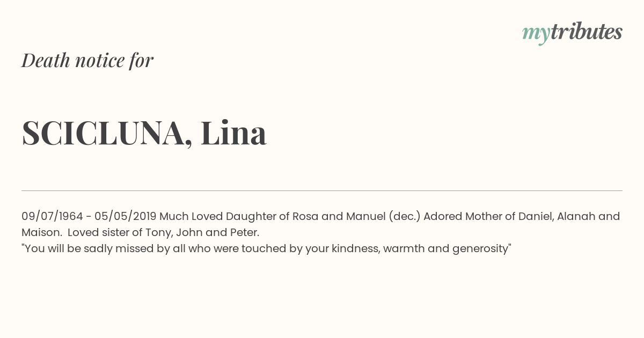Click the mytributes logo
Screen dimensions: 644x338
(572, 33)
